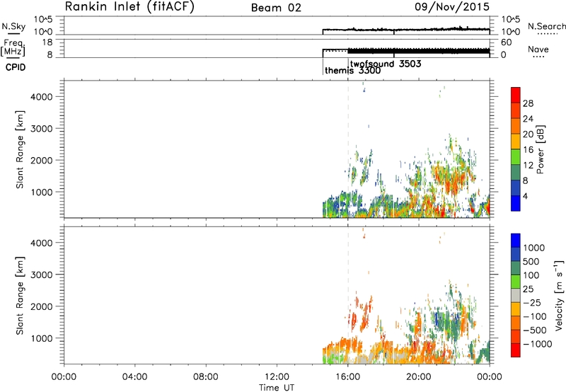Click the 'Rankin Inlet (fitACF)' plot title
This screenshot has height=392, width=566.
coord(129,6)
